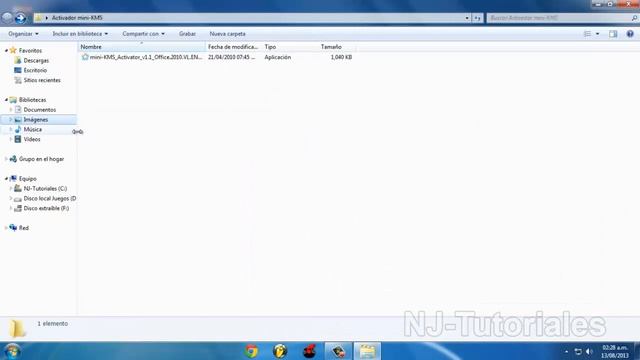Open Descargas in the navigation pane

[36, 60]
